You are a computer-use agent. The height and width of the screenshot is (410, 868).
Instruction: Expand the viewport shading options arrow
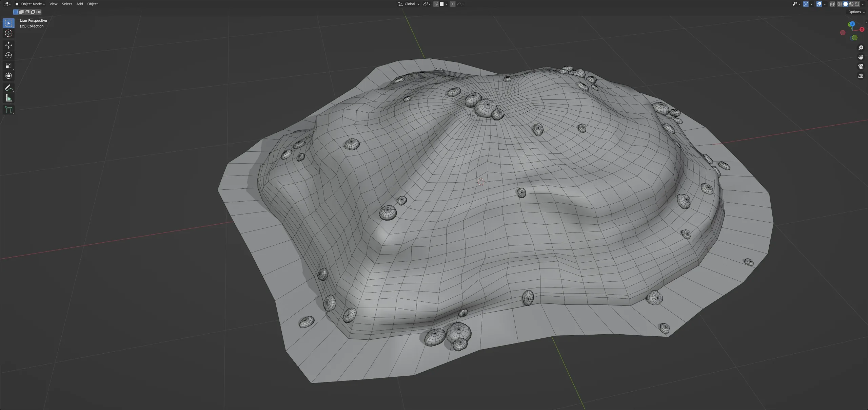863,4
